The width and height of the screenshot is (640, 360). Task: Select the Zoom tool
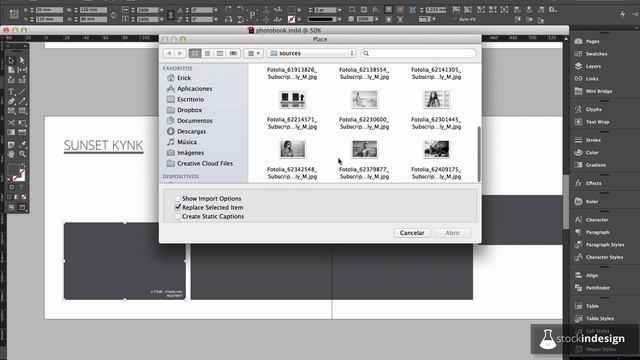pyautogui.click(x=22, y=154)
